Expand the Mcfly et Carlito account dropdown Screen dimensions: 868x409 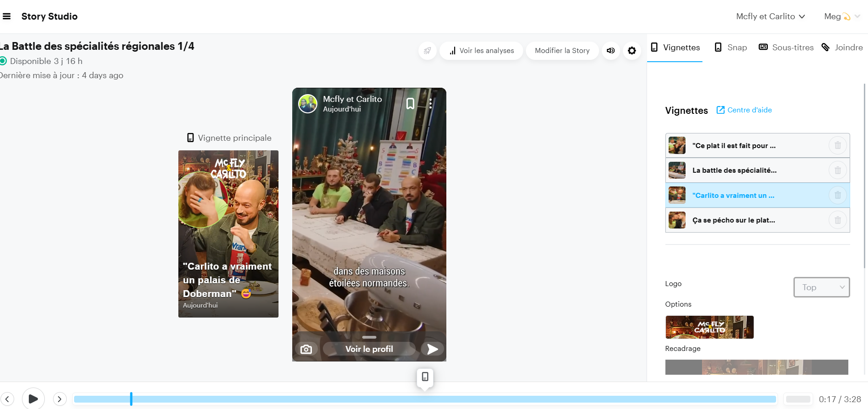pos(770,16)
